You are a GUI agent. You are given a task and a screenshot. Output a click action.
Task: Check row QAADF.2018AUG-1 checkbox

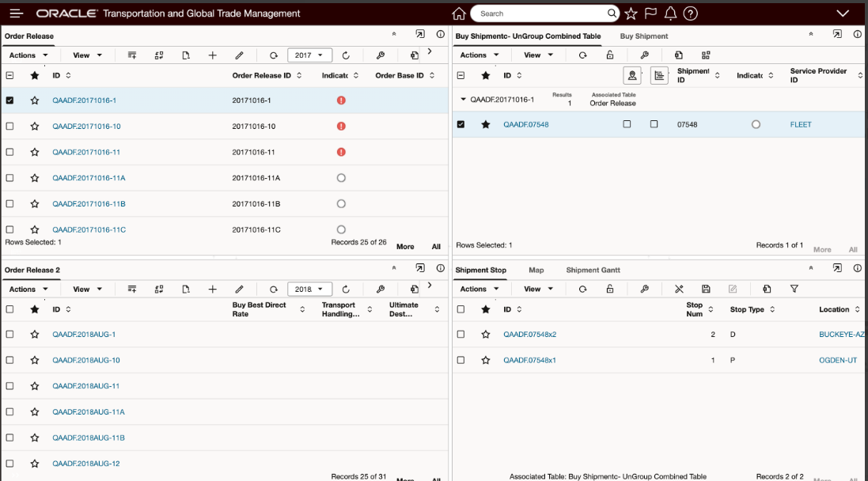[9, 335]
